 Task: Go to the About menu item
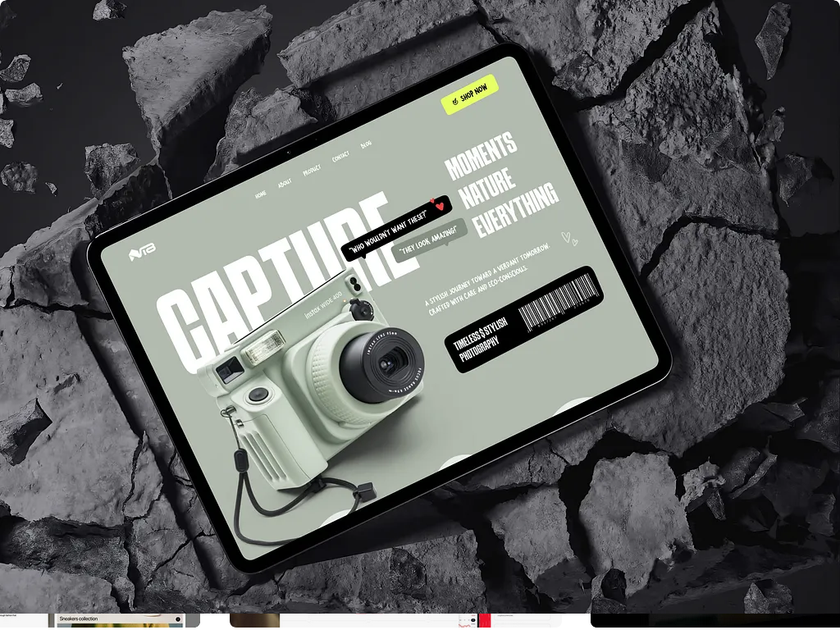(284, 184)
